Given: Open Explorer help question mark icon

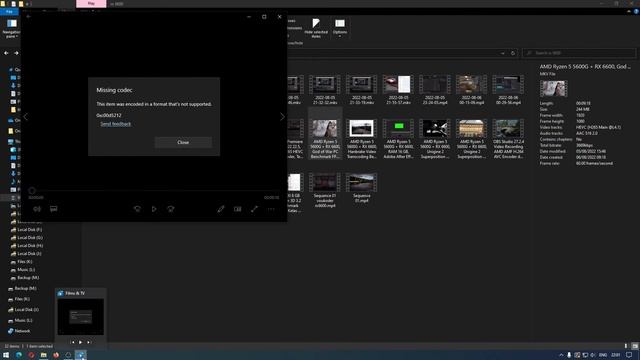Looking at the screenshot, I should pos(636,12).
